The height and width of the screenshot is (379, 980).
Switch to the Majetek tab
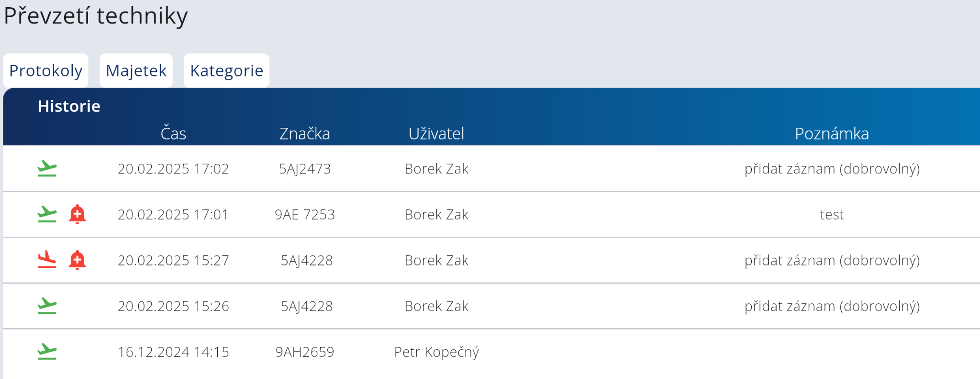tap(136, 70)
